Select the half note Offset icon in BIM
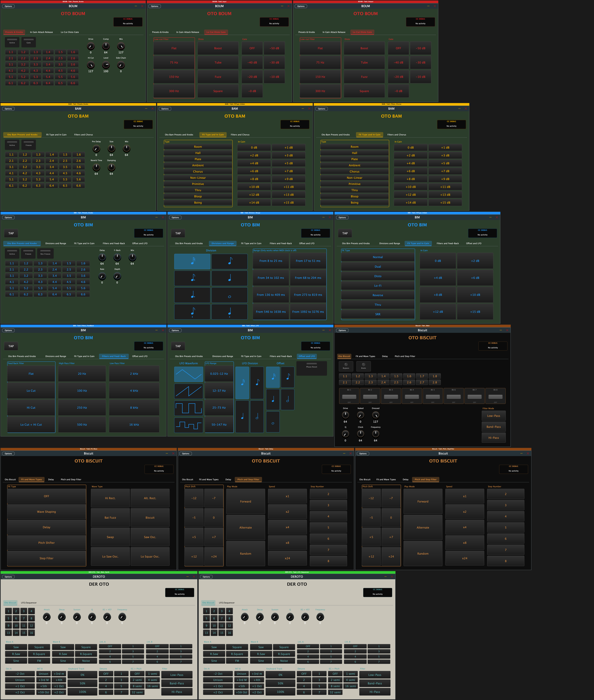This screenshot has height=700, width=594. [288, 399]
